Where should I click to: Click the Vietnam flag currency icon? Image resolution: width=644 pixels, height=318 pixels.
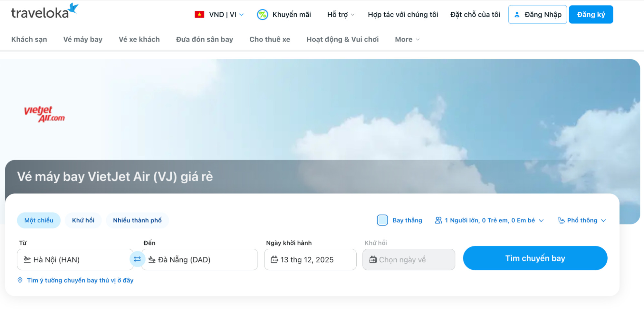(x=200, y=14)
